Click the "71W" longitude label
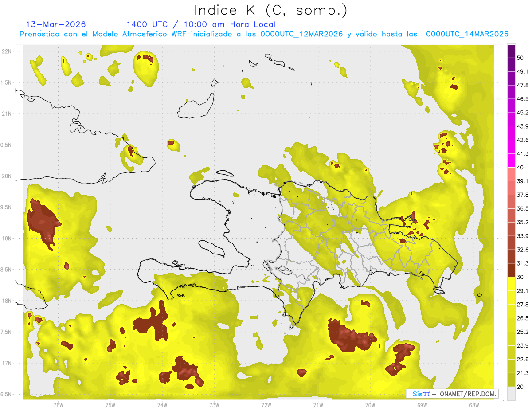532x411 pixels. pos(318,405)
